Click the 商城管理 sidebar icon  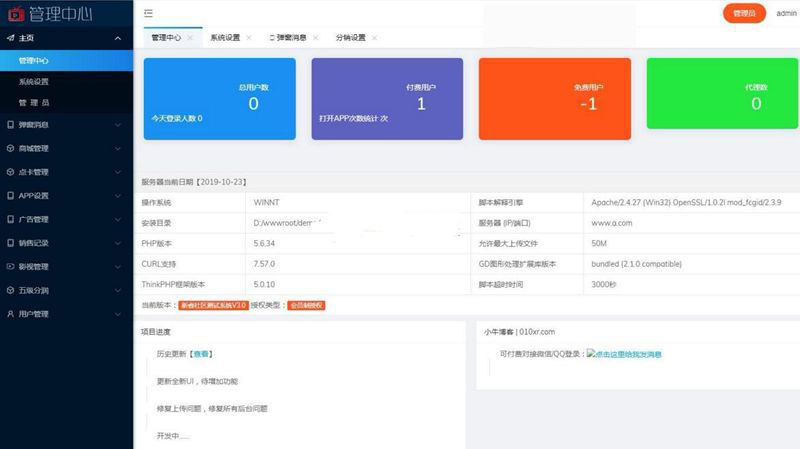pyautogui.click(x=10, y=149)
